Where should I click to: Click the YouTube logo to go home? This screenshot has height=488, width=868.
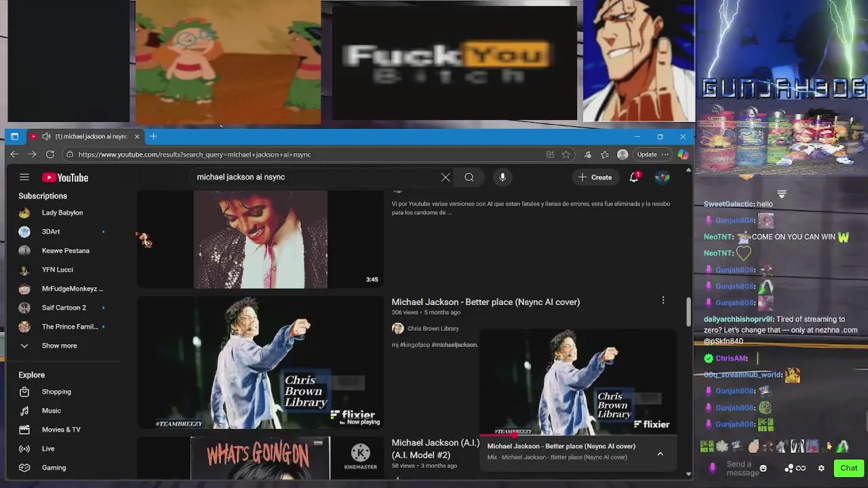(x=65, y=178)
